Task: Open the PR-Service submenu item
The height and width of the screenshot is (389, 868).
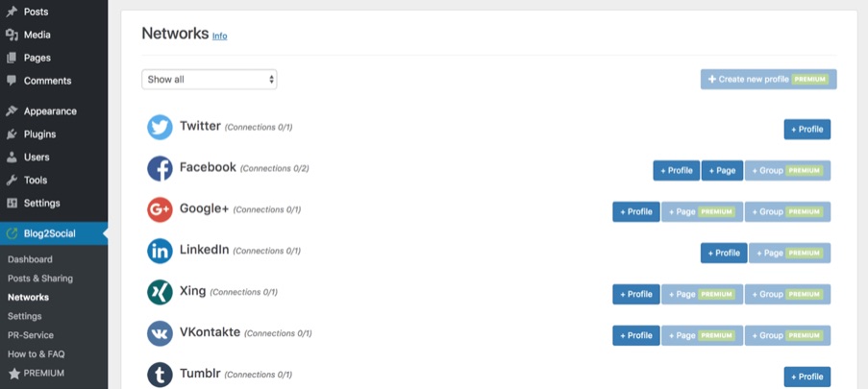Action: click(31, 335)
